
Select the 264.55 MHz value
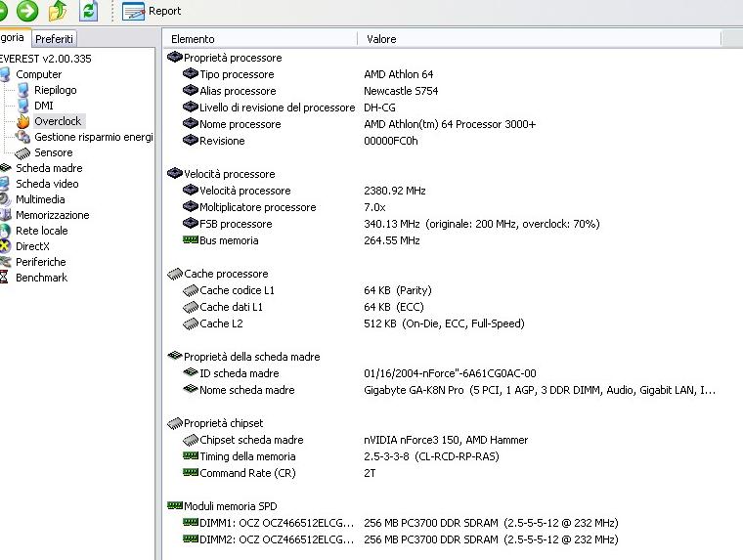(392, 240)
